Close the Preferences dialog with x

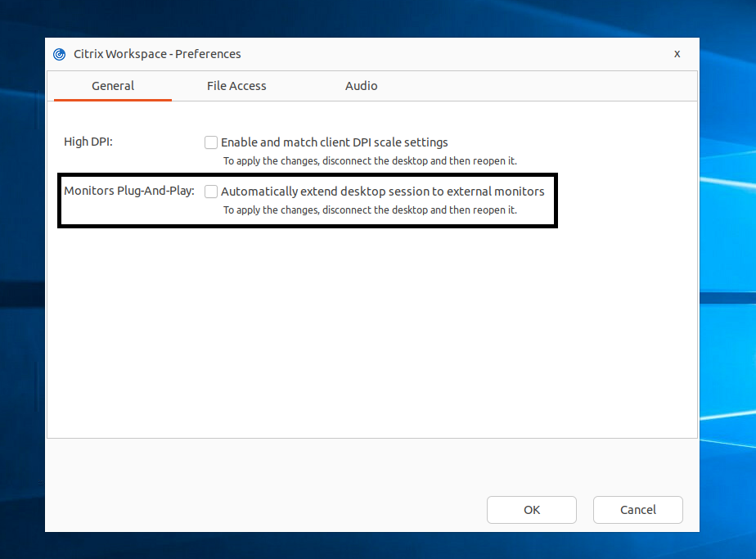[x=677, y=54]
